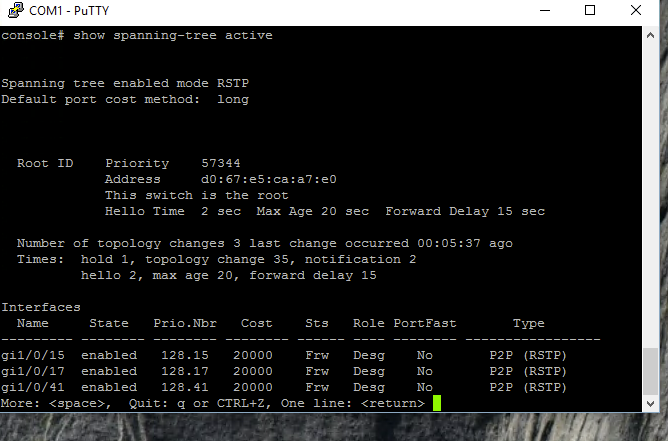Viewport: 668px width, 441px height.
Task: Click the 'PortFast' column header
Action: coord(425,323)
